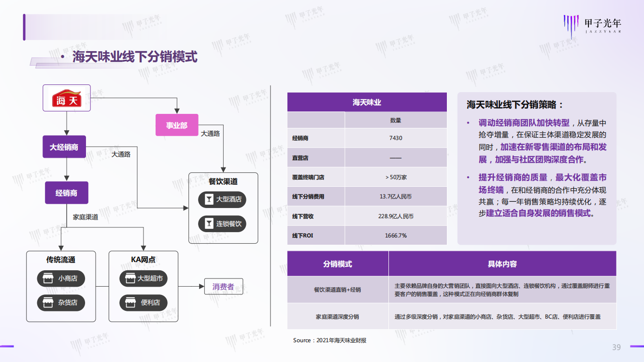Click the page number 39
The image size is (644, 362).
tap(616, 347)
